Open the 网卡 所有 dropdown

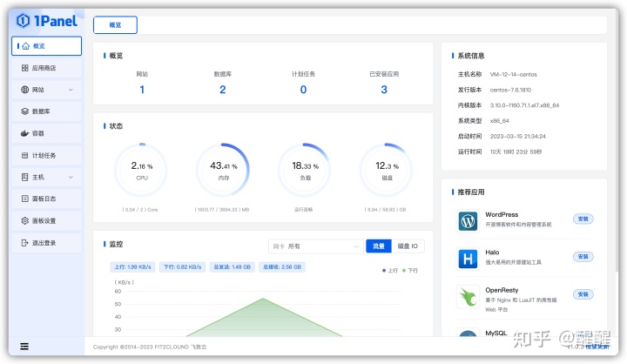315,246
